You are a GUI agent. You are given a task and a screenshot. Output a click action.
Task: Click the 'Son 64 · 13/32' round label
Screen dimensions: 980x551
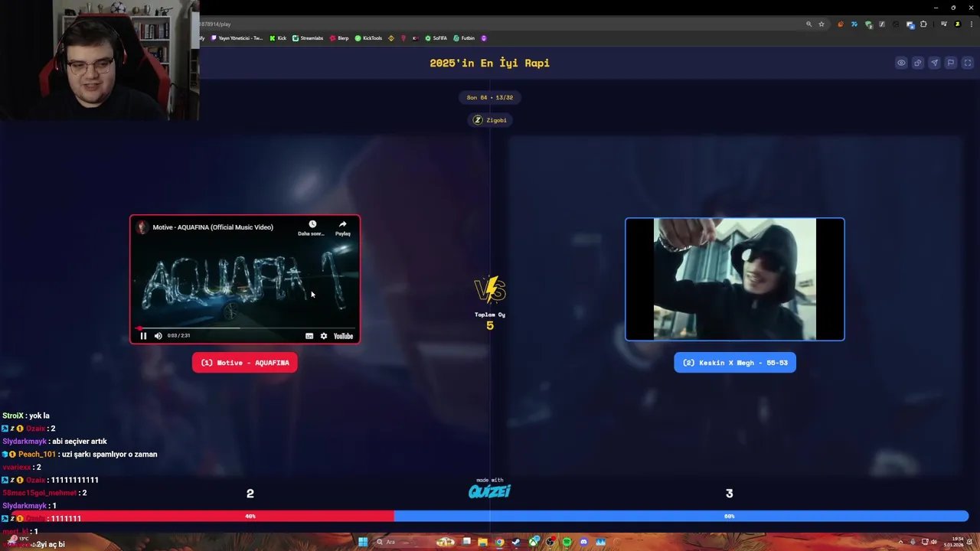490,97
